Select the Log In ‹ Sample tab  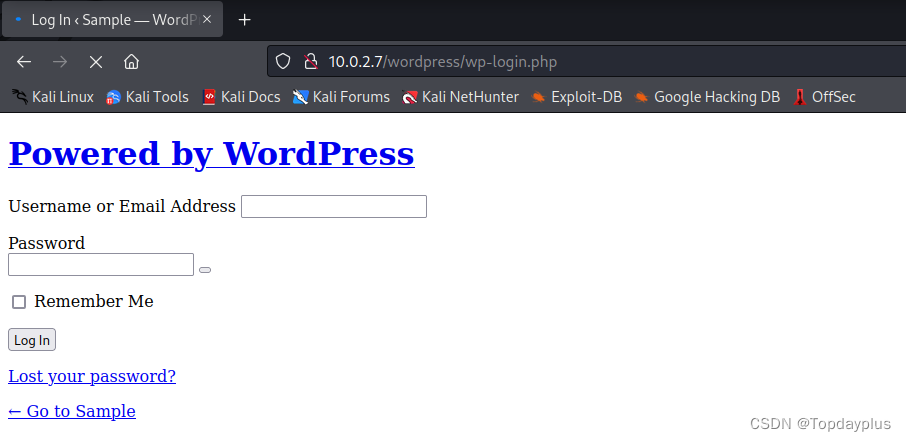(113, 20)
